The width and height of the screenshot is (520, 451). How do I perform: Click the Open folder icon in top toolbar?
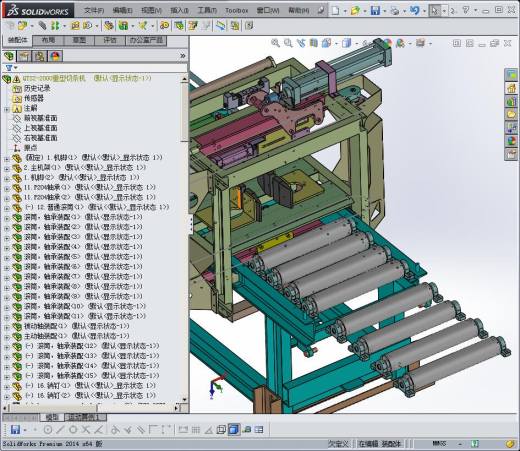[x=355, y=11]
